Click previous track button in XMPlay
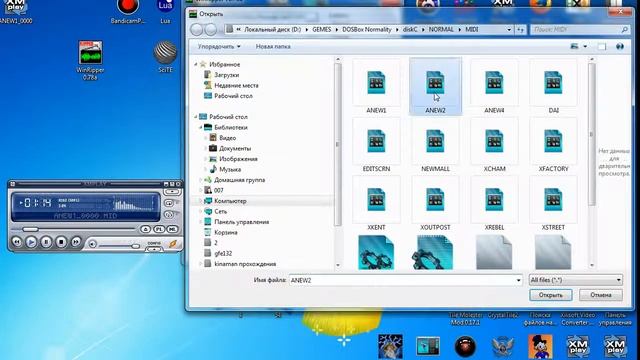Screen dimensions: 640x360 [x=17, y=242]
